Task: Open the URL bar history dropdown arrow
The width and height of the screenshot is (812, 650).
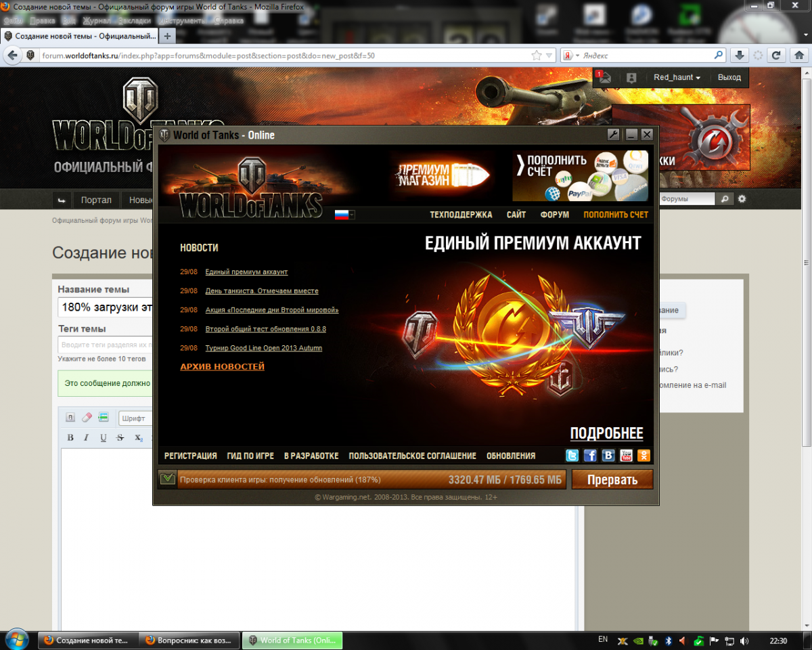Action: click(549, 56)
